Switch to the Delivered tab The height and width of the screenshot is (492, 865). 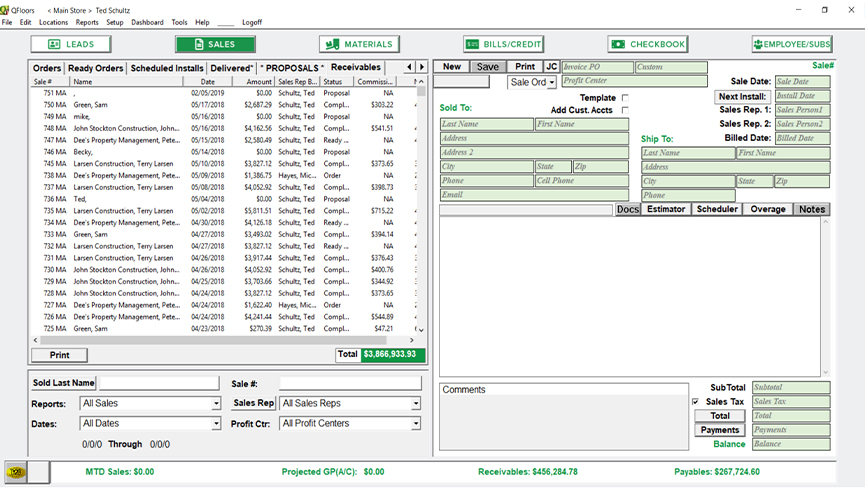[232, 68]
